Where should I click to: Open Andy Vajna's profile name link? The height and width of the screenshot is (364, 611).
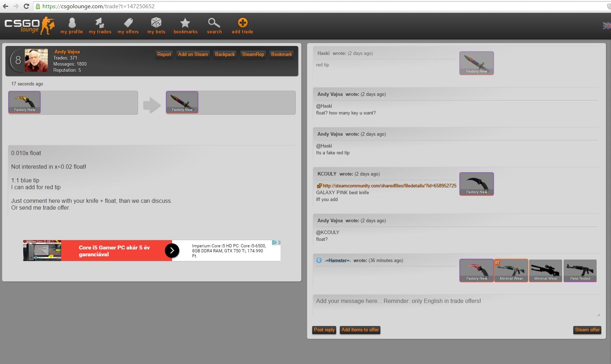(67, 52)
